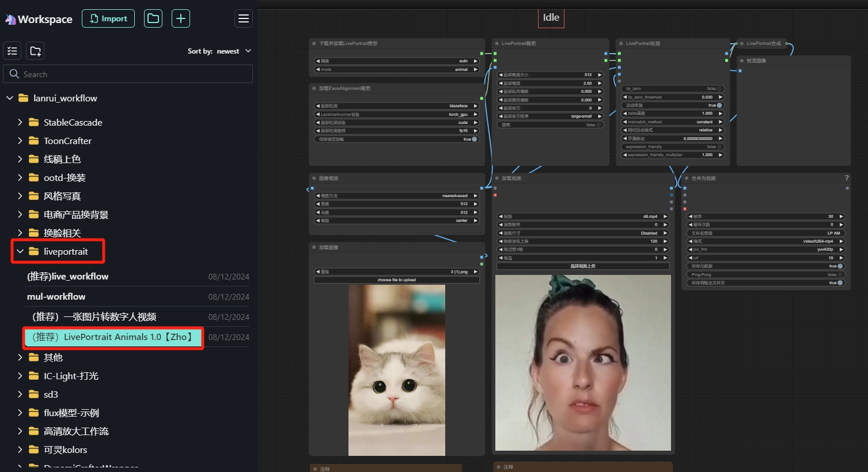The height and width of the screenshot is (472, 868).
Task: Open the 格式 video/h264-mp4 selector
Action: tap(765, 241)
